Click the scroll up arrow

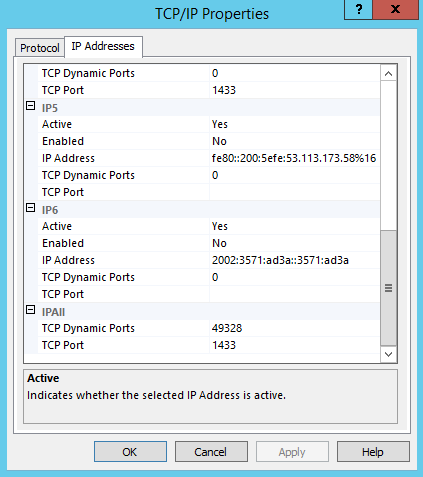(388, 73)
